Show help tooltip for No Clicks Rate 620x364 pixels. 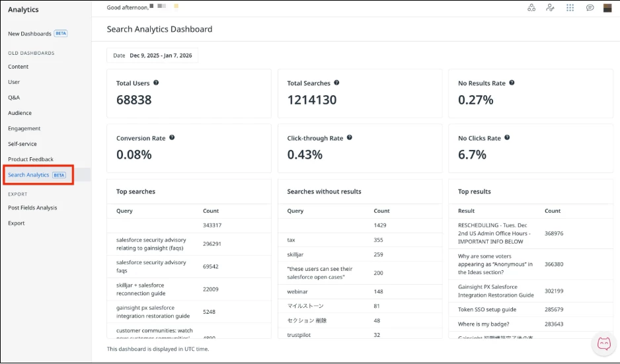click(507, 137)
